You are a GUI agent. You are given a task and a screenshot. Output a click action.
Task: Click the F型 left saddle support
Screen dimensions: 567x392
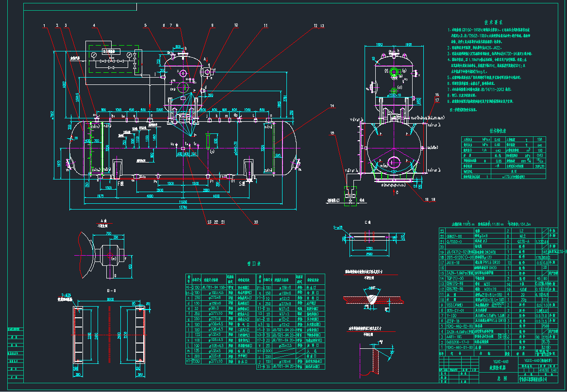(x=117, y=171)
